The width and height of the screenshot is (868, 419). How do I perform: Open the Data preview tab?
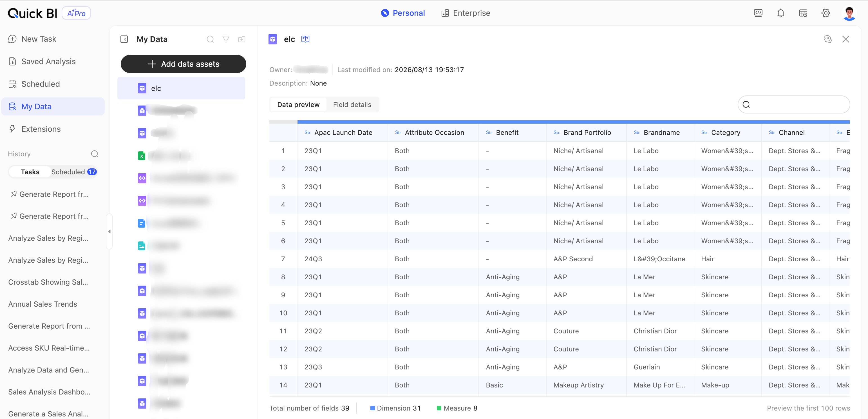298,105
